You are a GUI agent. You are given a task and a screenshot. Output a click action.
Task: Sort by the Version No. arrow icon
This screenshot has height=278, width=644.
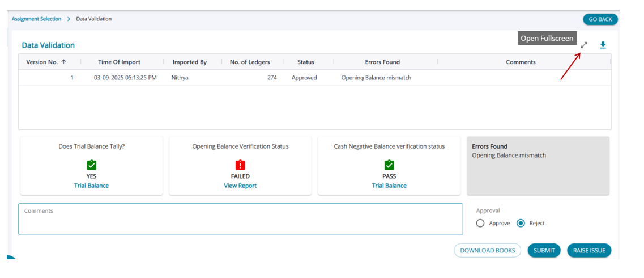[63, 62]
